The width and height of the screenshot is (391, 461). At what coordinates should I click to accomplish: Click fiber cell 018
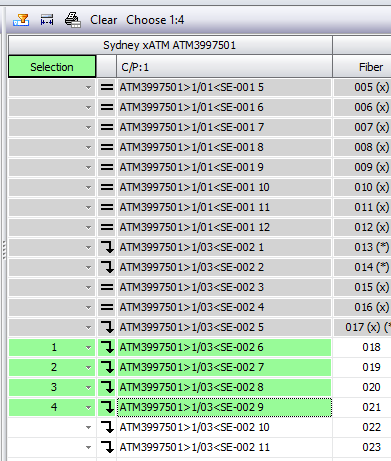tap(363, 347)
